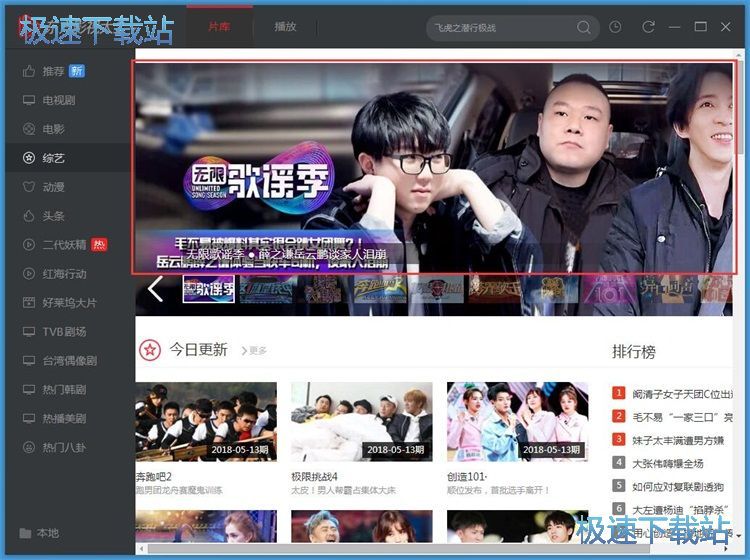
Task: Click the search magnifier icon
Action: pyautogui.click(x=584, y=27)
